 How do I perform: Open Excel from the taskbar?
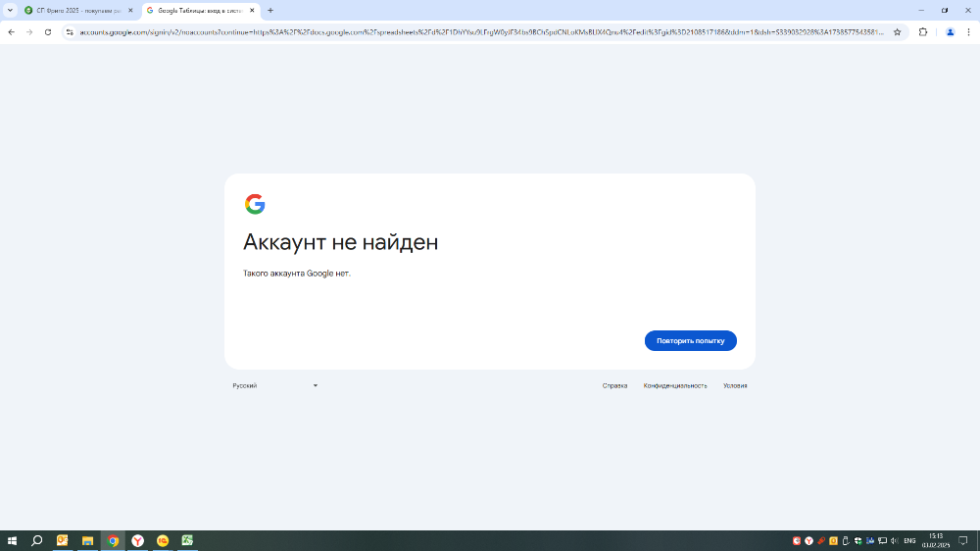coord(187,540)
